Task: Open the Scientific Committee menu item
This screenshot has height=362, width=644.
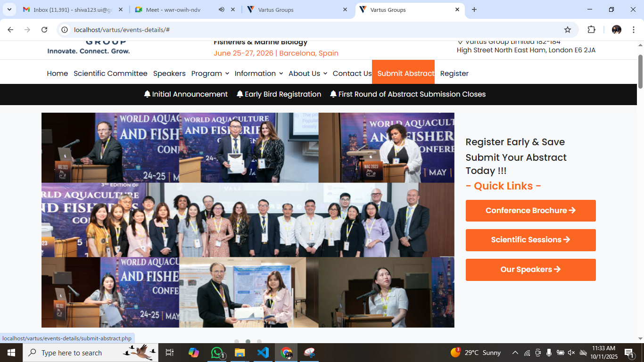Action: pos(110,74)
